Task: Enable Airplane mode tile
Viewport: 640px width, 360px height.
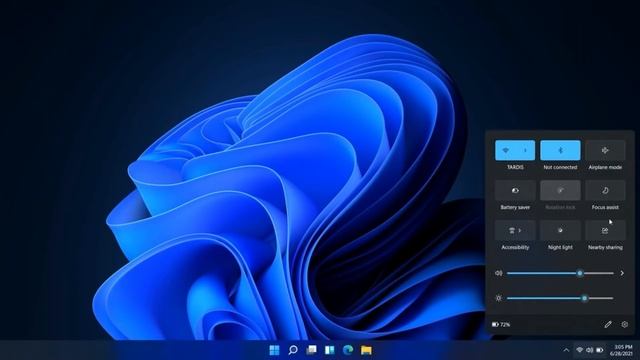Action: coord(605,150)
